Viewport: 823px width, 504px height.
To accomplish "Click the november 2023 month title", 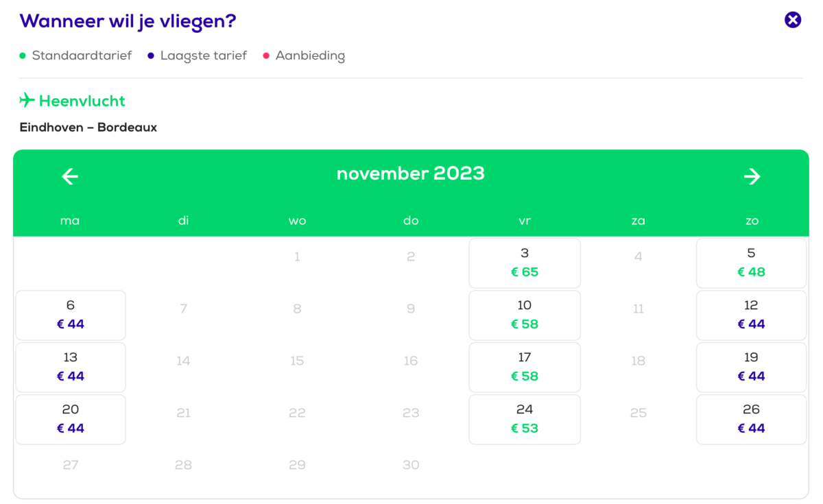I will [410, 173].
